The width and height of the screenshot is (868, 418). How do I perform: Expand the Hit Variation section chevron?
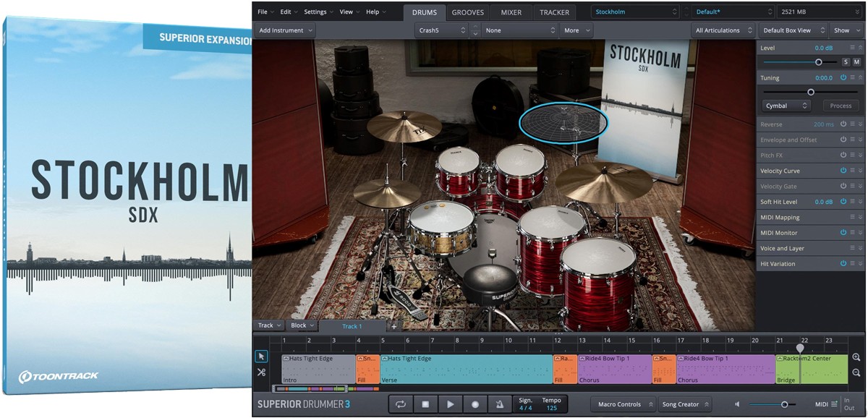[x=861, y=264]
